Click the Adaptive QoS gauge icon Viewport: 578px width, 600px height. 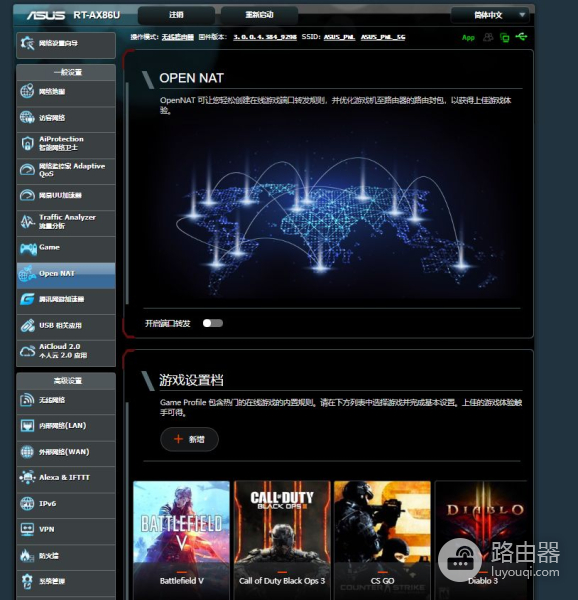[x=27, y=170]
